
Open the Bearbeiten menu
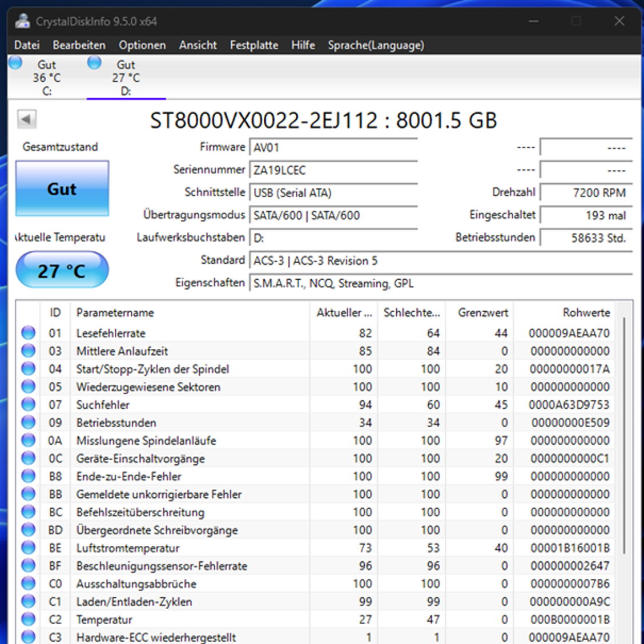(79, 45)
